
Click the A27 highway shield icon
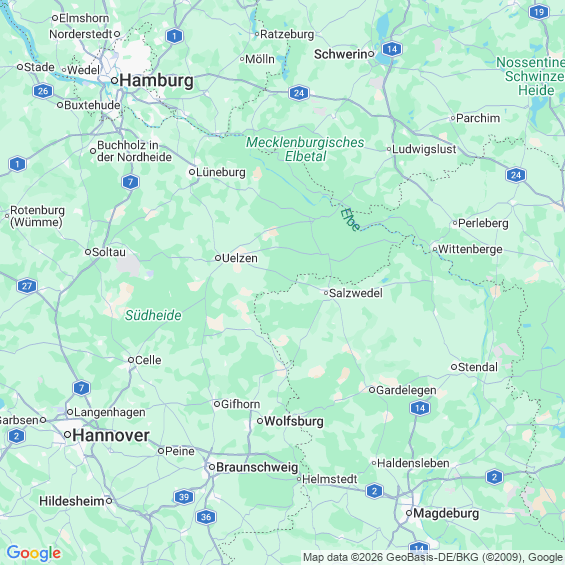point(27,286)
